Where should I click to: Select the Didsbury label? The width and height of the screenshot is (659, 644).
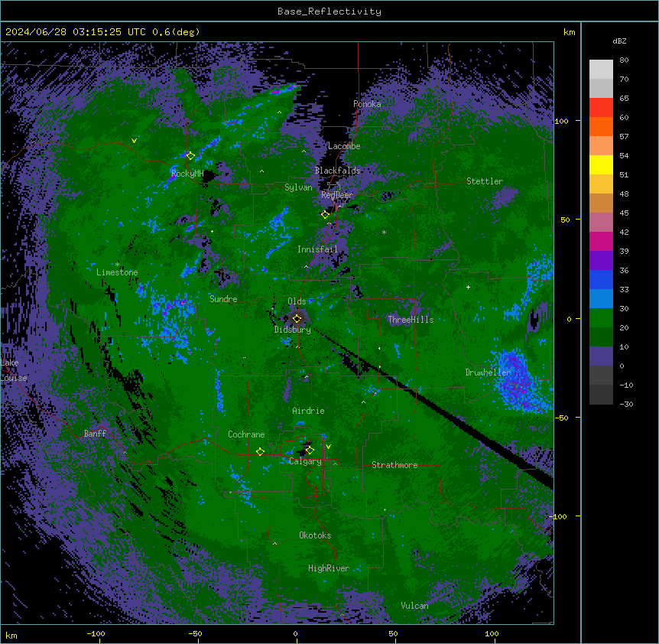coord(293,330)
